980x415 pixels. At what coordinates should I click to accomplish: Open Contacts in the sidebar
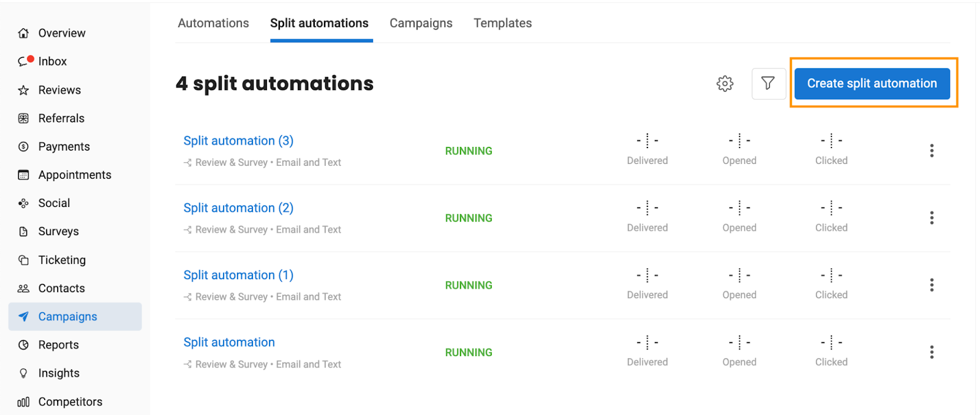[61, 288]
